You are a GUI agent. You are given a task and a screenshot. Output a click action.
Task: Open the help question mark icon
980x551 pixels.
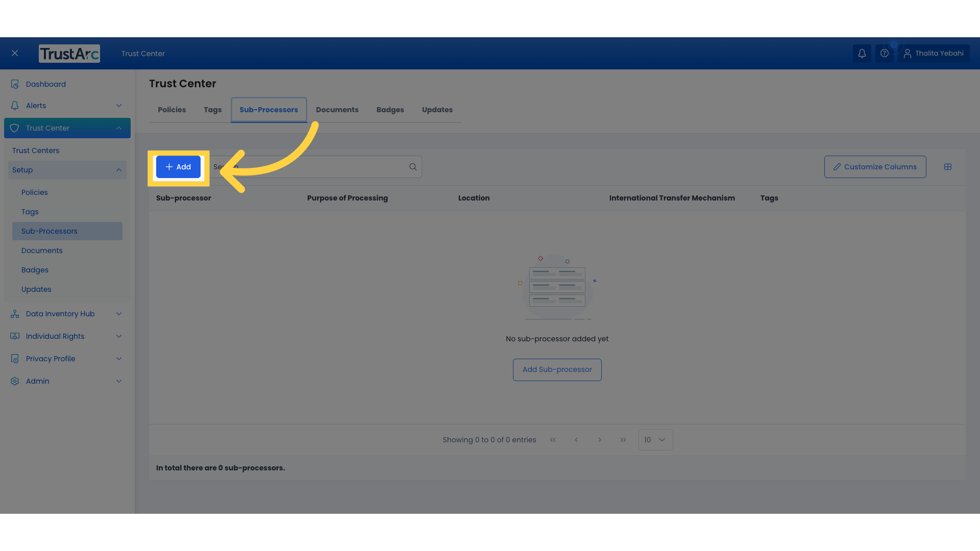click(x=885, y=54)
